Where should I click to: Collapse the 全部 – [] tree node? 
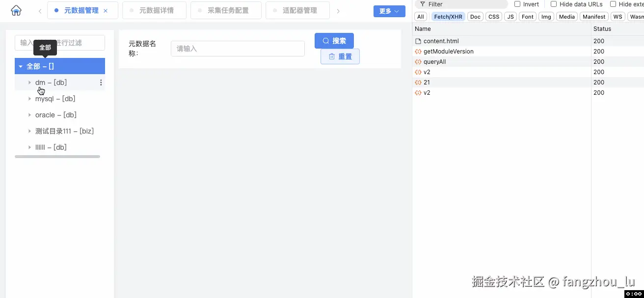[x=21, y=66]
